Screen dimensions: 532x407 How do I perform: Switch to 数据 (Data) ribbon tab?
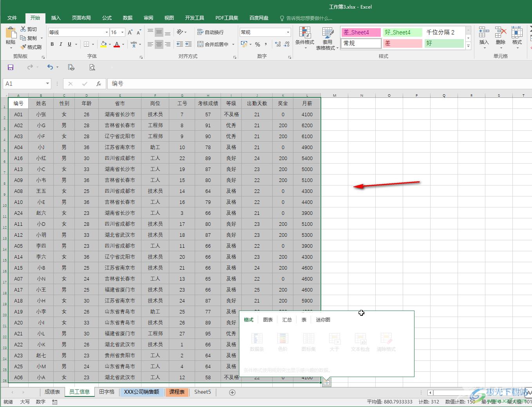[128, 18]
